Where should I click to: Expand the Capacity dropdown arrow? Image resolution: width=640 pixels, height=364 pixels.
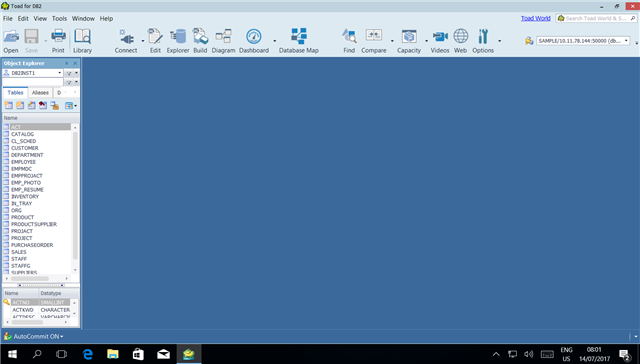(x=426, y=41)
